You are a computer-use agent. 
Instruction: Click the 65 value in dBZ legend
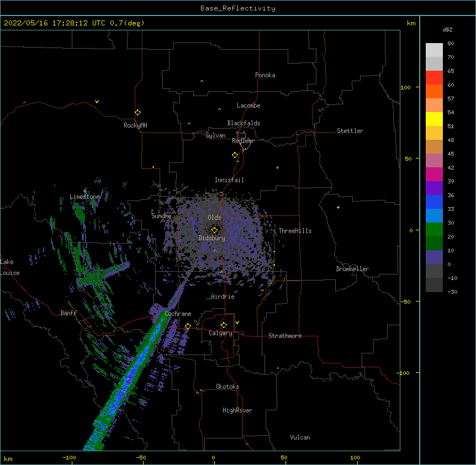(451, 71)
